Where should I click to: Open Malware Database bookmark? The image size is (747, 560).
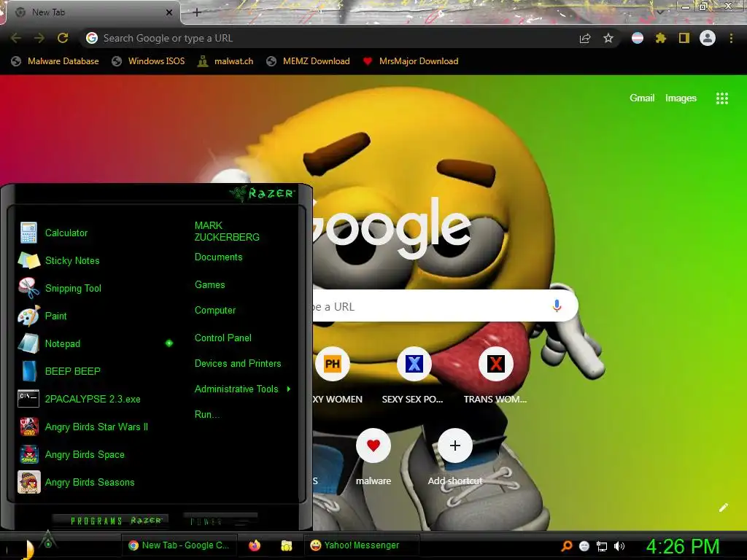(x=55, y=61)
